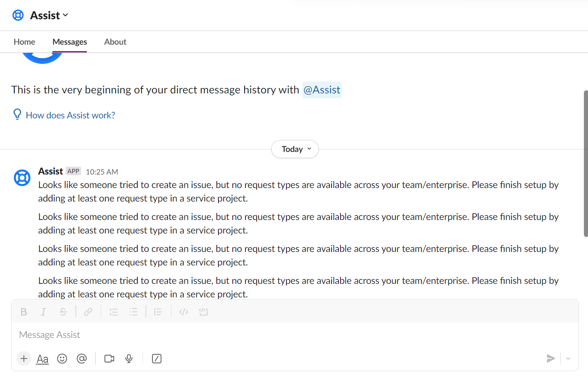
Task: Hide formatting toolbar with Aa toggle
Action: 43,359
